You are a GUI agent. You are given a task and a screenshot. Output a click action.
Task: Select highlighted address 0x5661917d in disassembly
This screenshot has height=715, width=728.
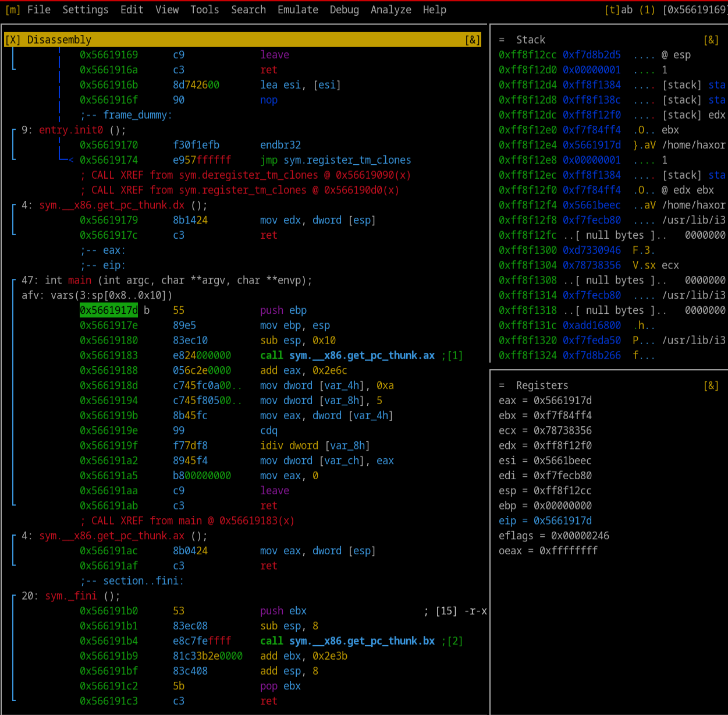tap(109, 310)
